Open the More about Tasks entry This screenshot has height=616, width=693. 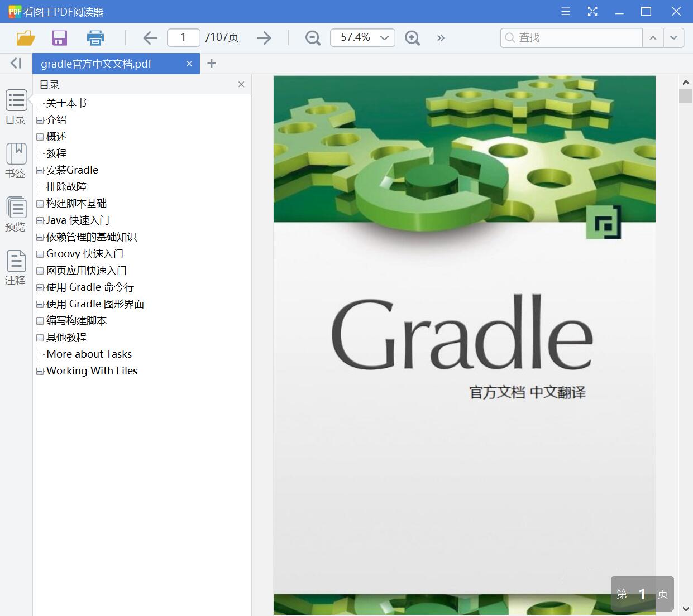(89, 354)
